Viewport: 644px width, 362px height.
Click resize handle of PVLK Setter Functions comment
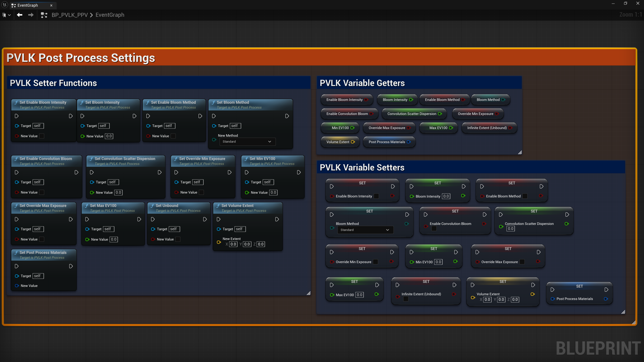click(309, 293)
